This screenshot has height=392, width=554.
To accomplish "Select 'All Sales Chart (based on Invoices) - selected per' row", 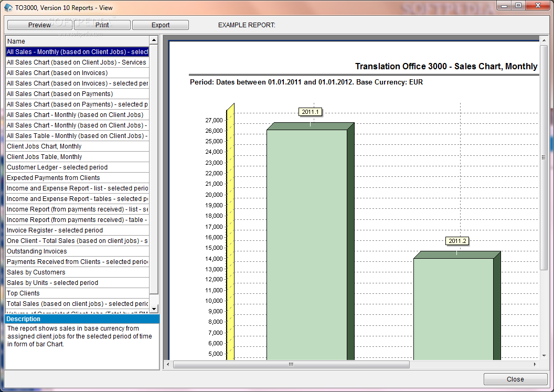I will pos(77,83).
